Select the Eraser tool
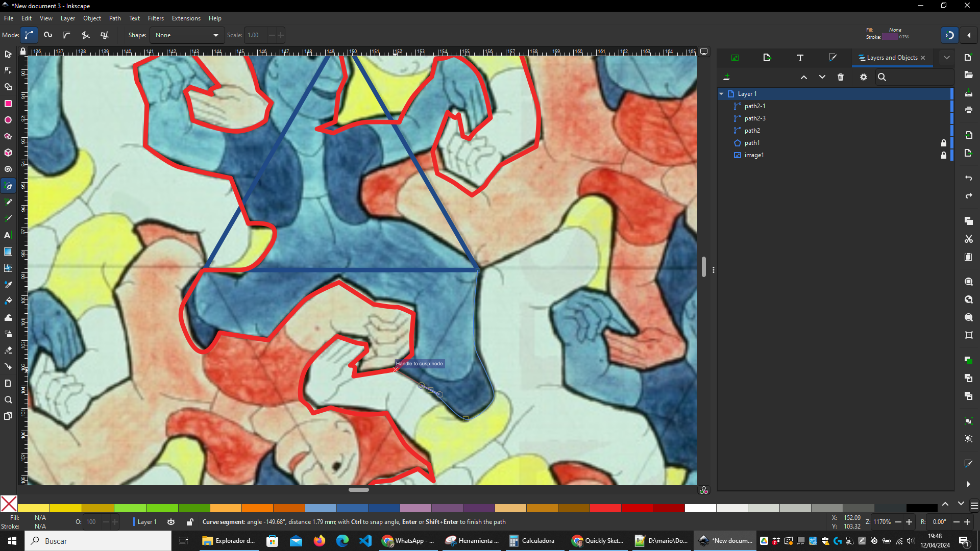The image size is (980, 551). (8, 350)
